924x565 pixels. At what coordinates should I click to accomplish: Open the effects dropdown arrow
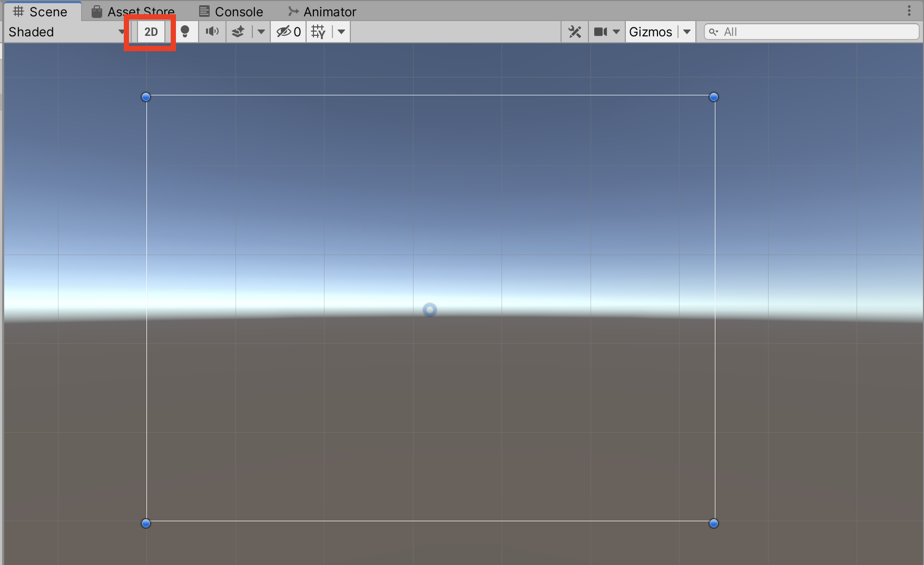coord(261,32)
